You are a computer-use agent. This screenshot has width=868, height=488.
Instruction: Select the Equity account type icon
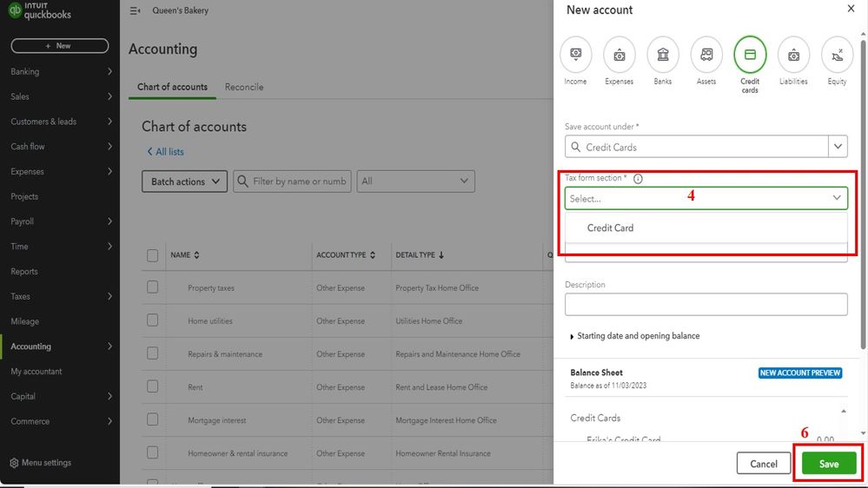pos(837,55)
